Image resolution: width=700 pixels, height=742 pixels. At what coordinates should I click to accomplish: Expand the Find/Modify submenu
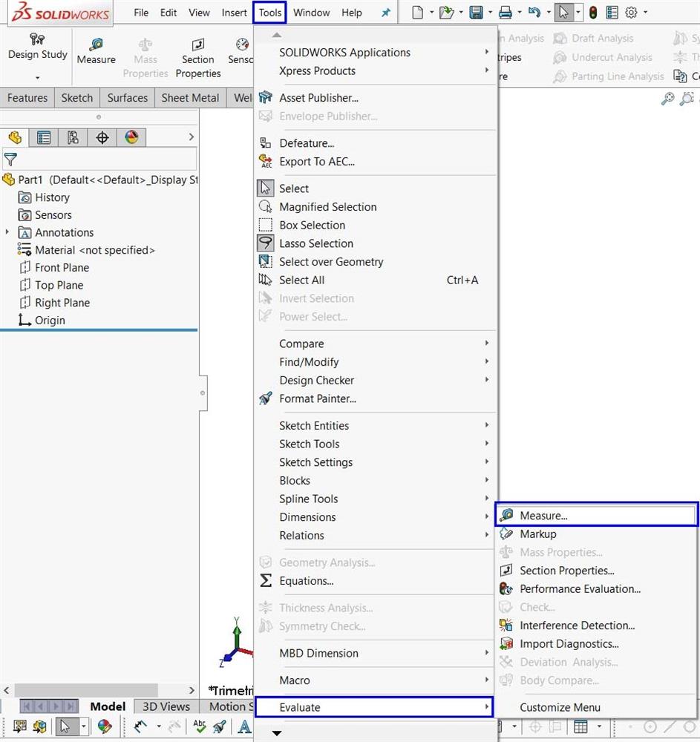coord(377,363)
